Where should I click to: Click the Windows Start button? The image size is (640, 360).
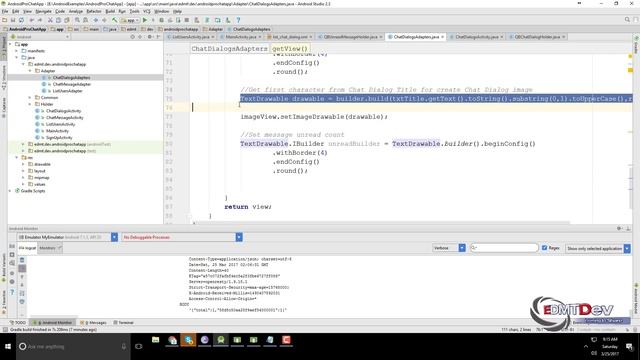click(x=8, y=346)
